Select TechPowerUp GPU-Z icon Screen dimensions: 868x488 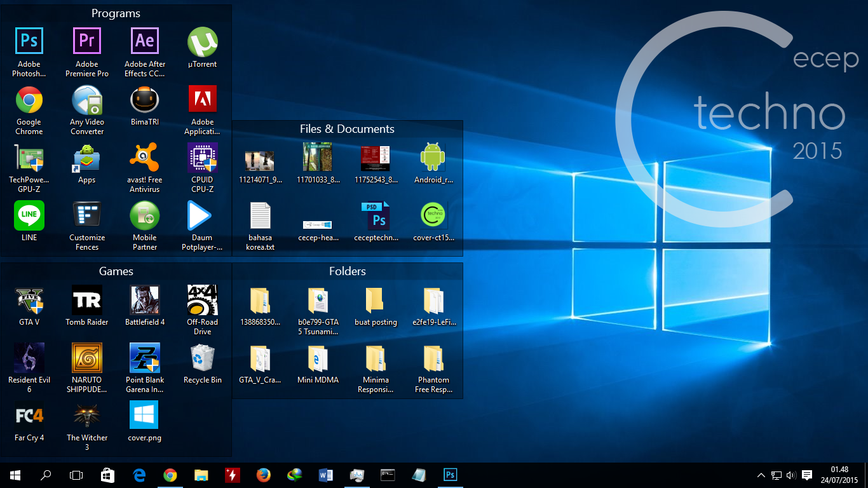pos(29,158)
